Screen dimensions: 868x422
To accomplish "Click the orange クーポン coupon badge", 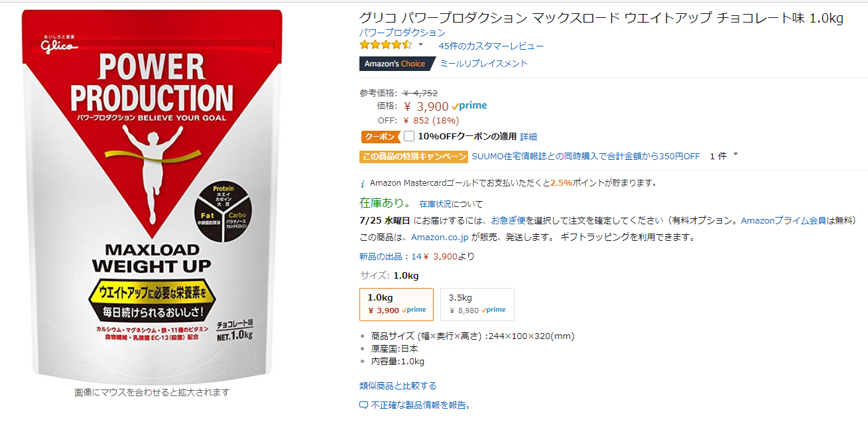I will [379, 137].
